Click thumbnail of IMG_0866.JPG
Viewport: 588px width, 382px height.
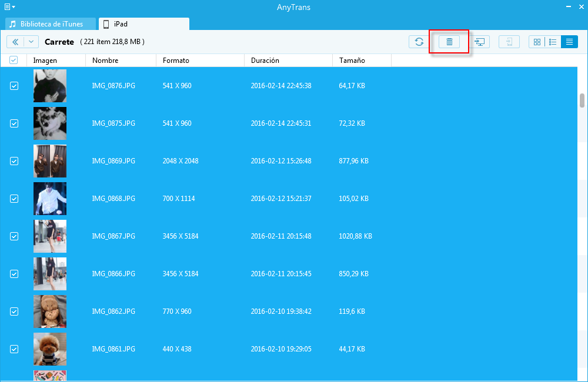click(50, 274)
